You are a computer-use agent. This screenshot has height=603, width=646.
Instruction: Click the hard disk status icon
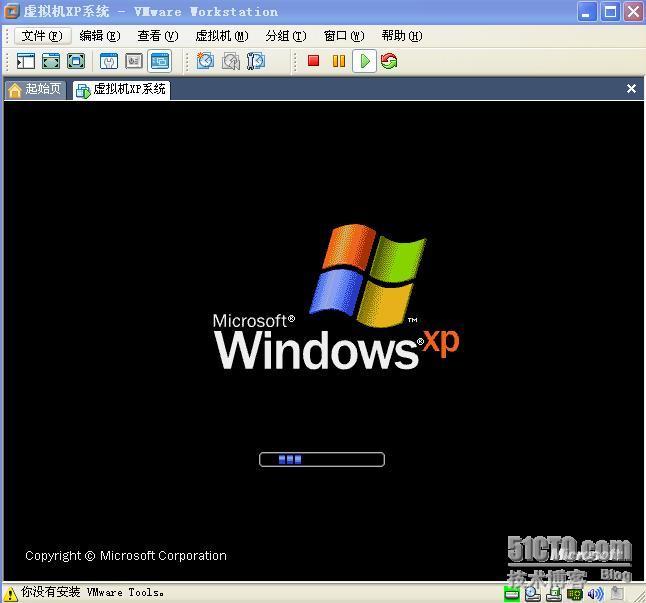coord(512,594)
